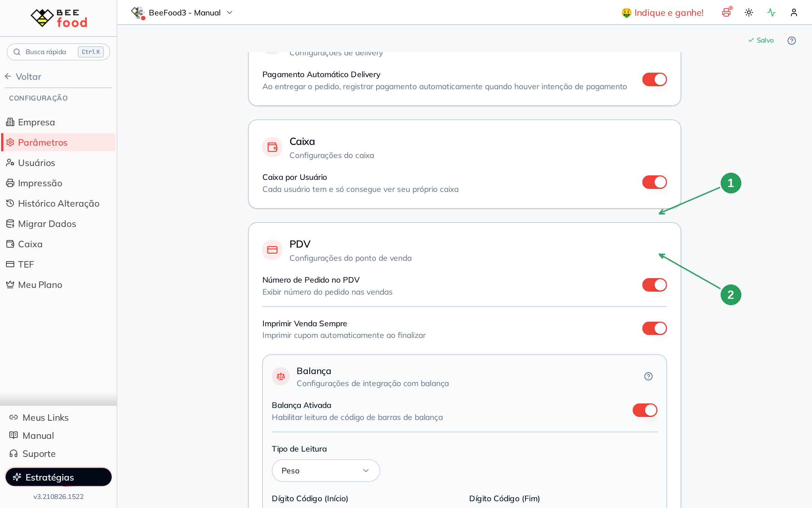
Task: Click the Voltar back link
Action: [23, 76]
